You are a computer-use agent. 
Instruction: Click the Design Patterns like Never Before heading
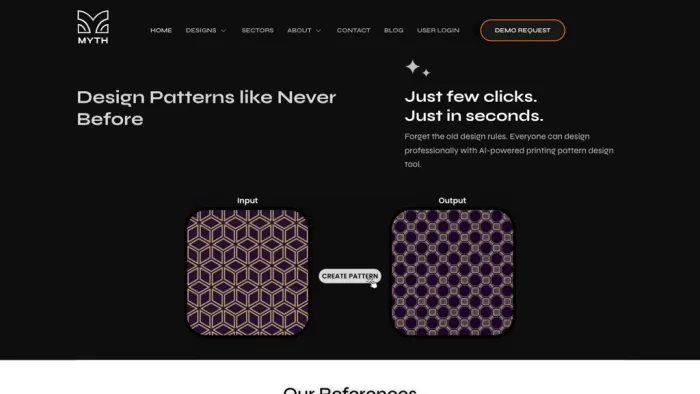coord(206,108)
